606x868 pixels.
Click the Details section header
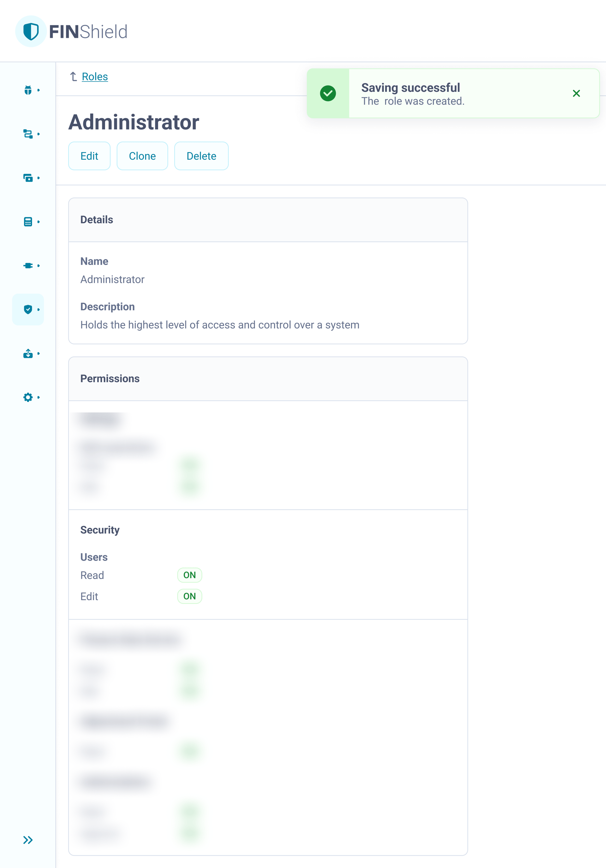click(x=97, y=220)
